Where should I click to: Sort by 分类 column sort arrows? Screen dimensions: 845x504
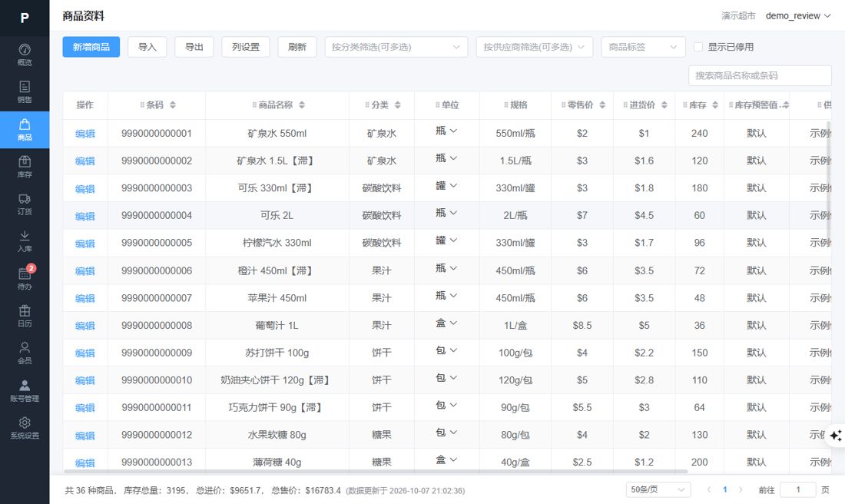(397, 105)
